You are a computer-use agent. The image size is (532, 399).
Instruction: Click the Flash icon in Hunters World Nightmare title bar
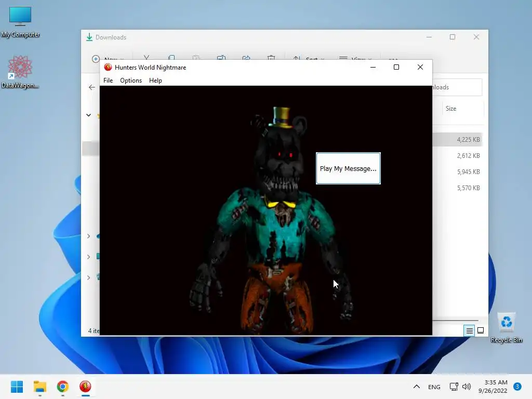click(x=108, y=67)
